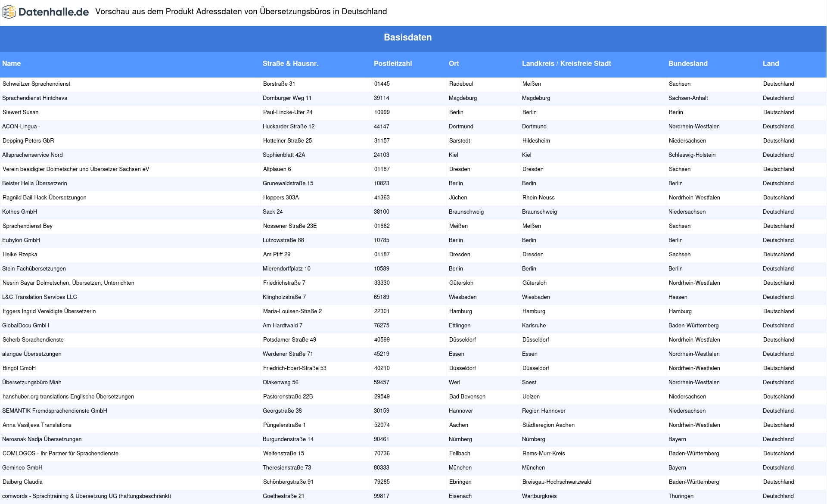The width and height of the screenshot is (827, 504).
Task: Click the state Schleswig-Holstein
Action: point(692,155)
